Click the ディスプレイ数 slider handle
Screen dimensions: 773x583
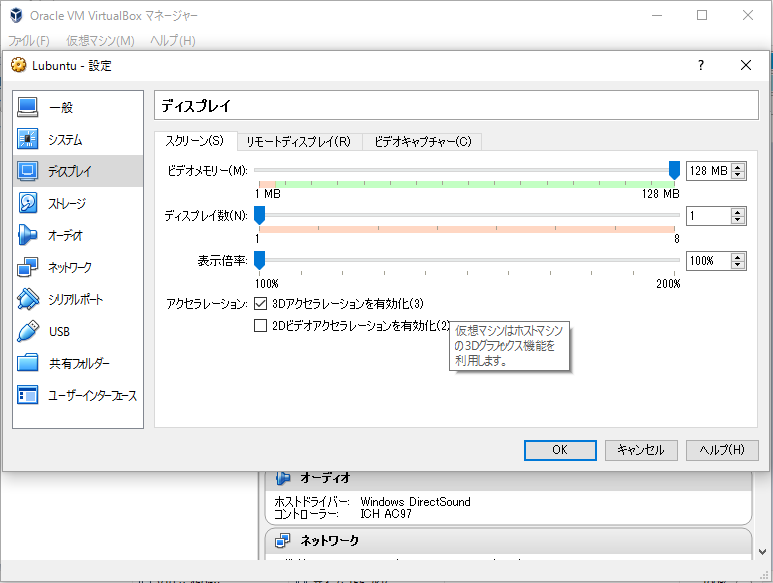coord(259,215)
